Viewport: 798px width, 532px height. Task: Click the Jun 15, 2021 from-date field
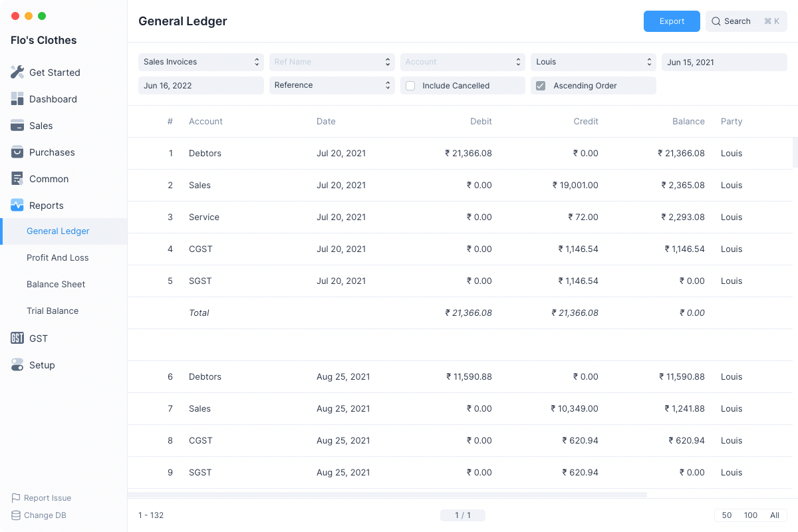724,62
